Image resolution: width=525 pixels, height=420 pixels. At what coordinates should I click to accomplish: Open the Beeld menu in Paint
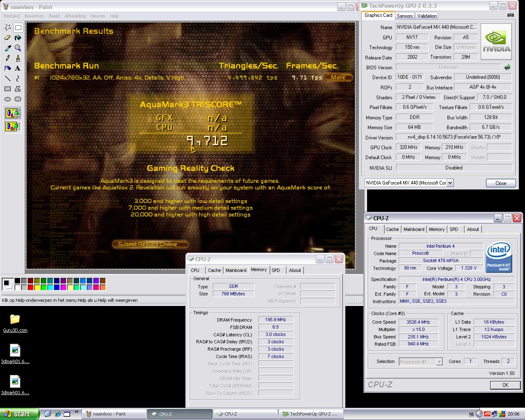[54, 16]
